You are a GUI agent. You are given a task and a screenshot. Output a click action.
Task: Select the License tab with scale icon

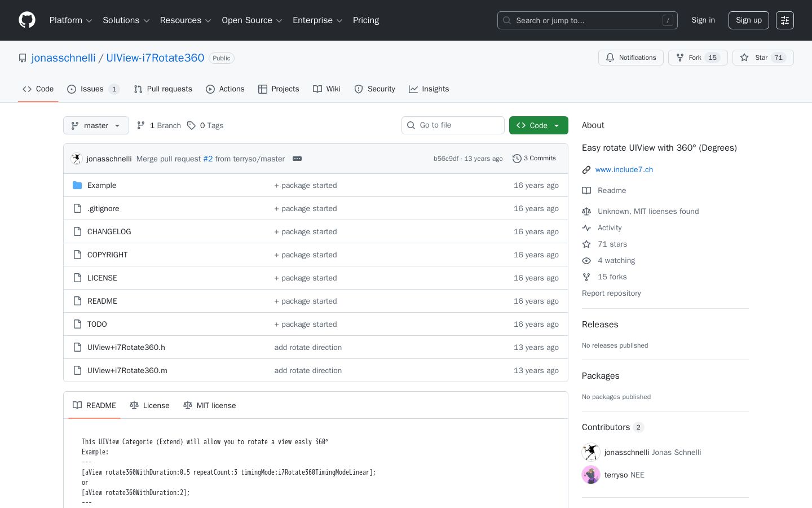point(149,405)
